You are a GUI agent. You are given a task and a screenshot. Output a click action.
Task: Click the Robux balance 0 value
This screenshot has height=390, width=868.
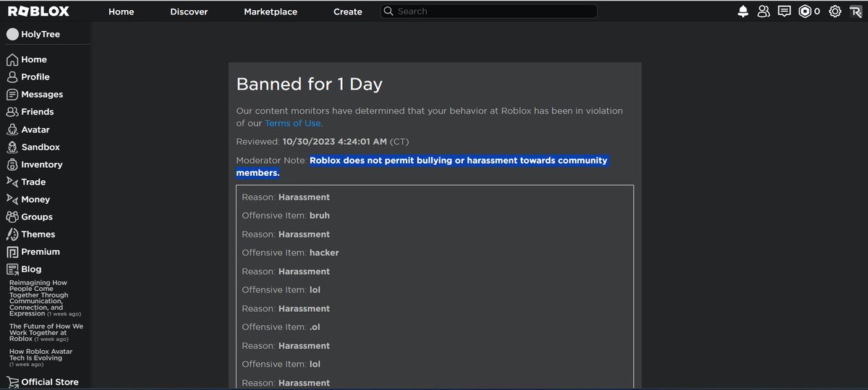point(817,12)
